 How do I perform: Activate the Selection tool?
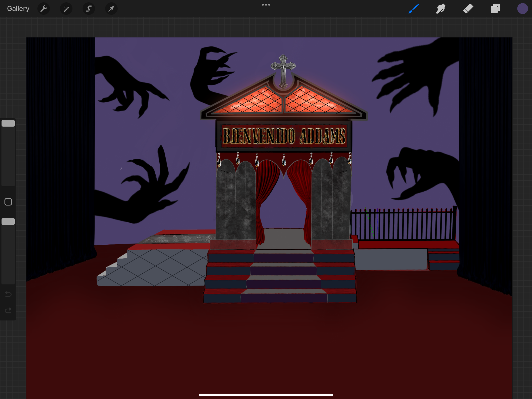[89, 9]
